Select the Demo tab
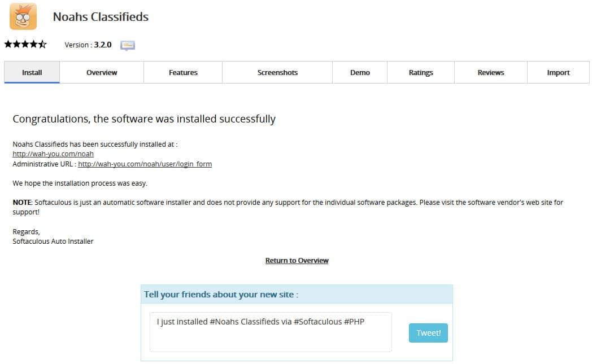 pos(360,72)
